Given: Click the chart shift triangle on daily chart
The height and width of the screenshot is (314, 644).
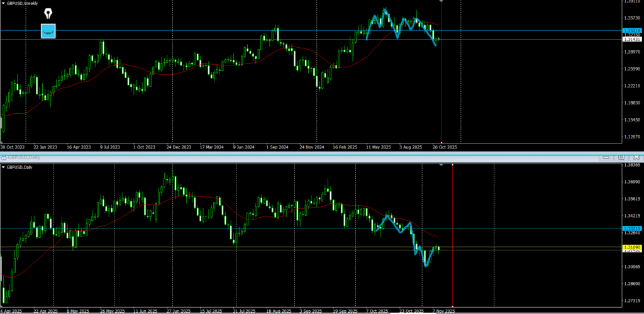Looking at the screenshot, I should point(441,165).
